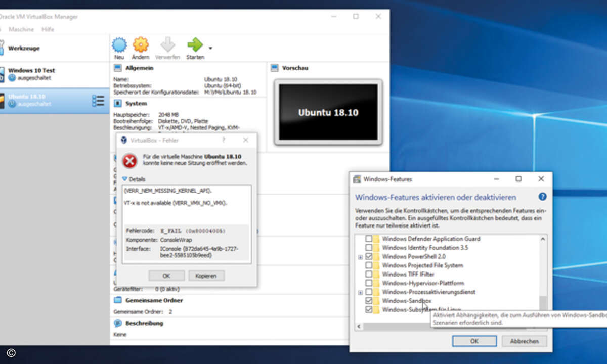Select the Werkzeuge entry in sidebar
Screen dimensions: 607x364
(55, 49)
